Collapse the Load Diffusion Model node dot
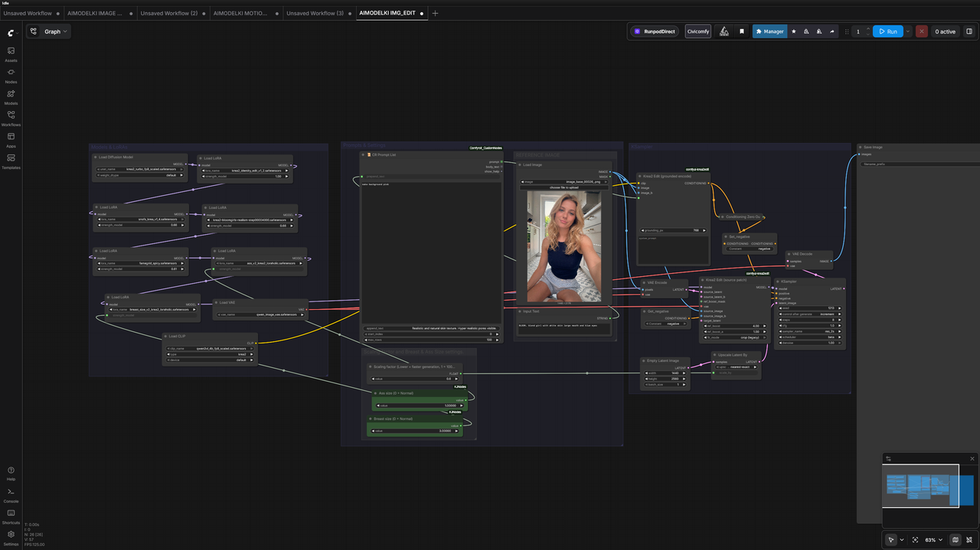 click(97, 157)
